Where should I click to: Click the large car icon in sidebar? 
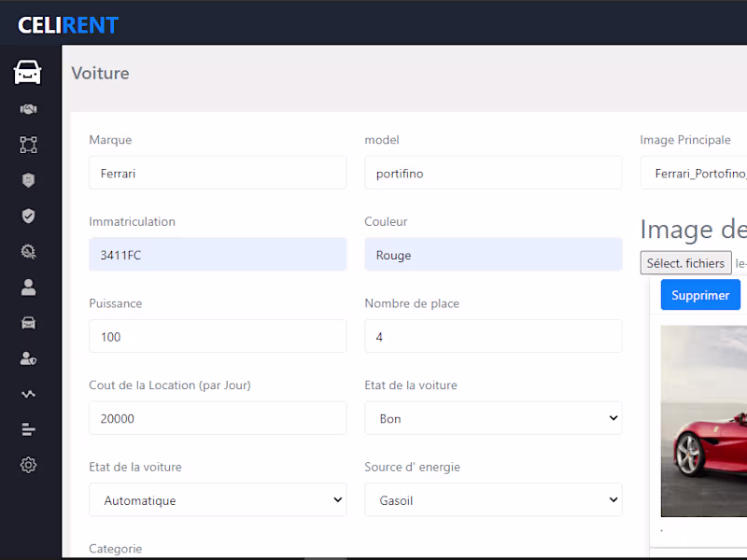coord(28,72)
